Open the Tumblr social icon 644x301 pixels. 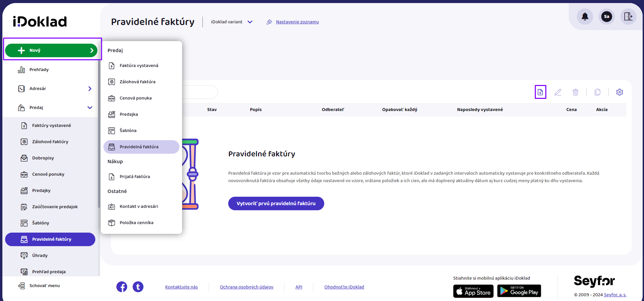[x=138, y=287]
